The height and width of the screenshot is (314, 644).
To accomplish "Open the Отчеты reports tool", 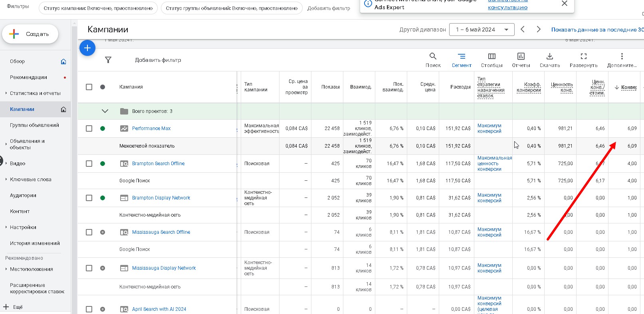I will coord(521,60).
